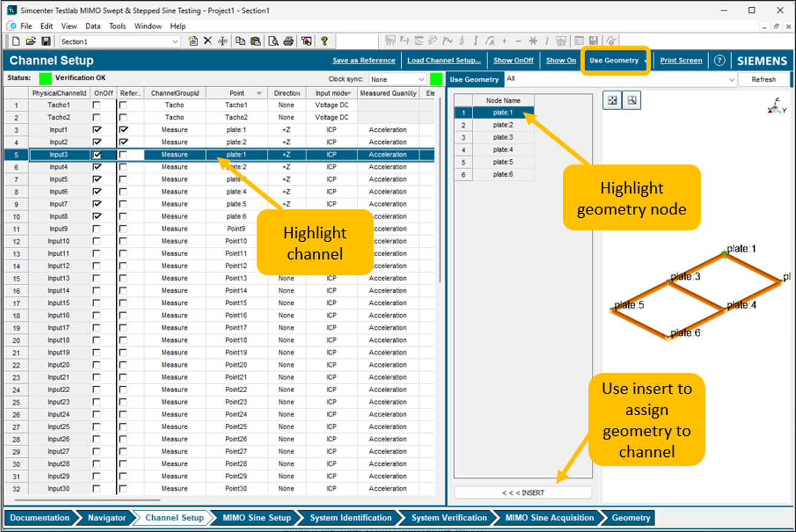Click the <<< INSERT button
Screen dimensions: 796x532
(x=523, y=493)
